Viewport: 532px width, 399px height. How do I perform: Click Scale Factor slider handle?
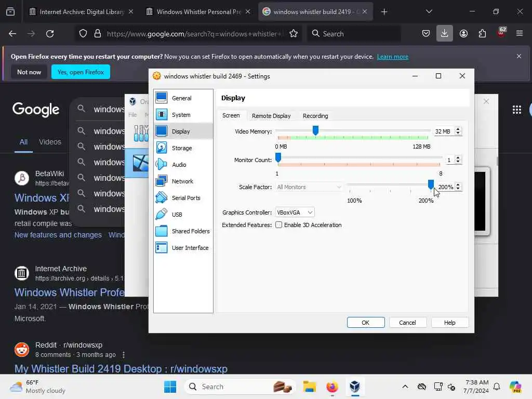tap(431, 184)
